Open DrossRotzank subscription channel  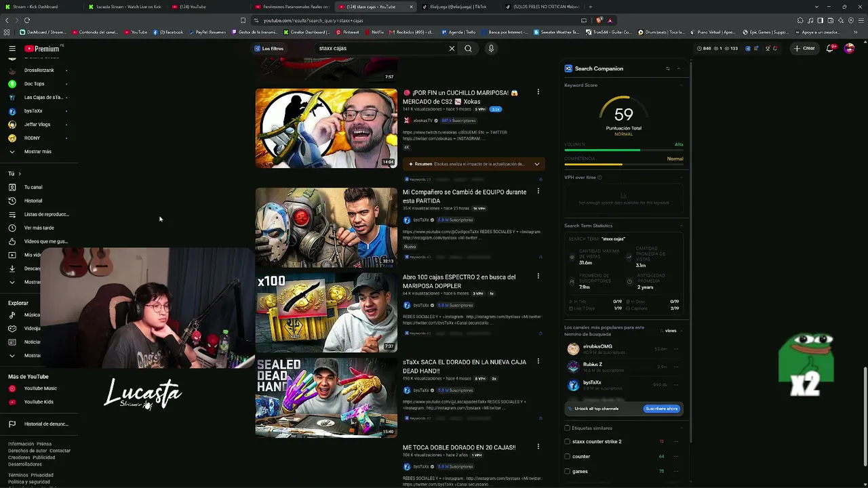[x=38, y=70]
